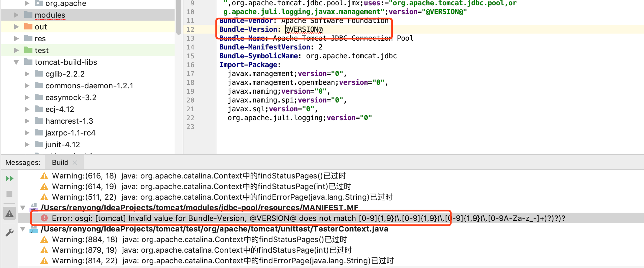Expand the ecj-4.12 folder

pos(27,109)
